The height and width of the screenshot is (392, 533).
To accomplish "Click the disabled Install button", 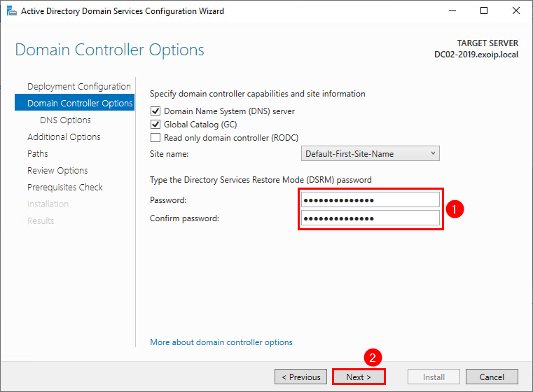I will [x=434, y=377].
